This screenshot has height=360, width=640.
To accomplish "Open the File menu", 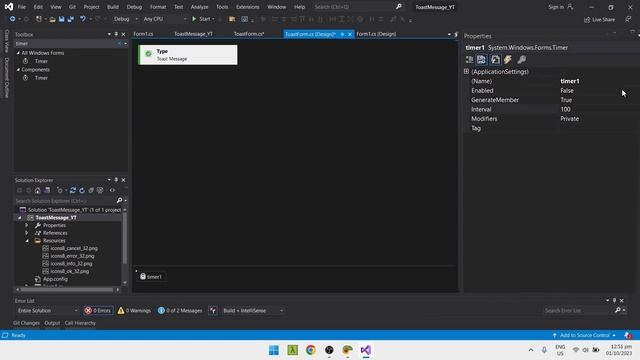I will coord(22,7).
